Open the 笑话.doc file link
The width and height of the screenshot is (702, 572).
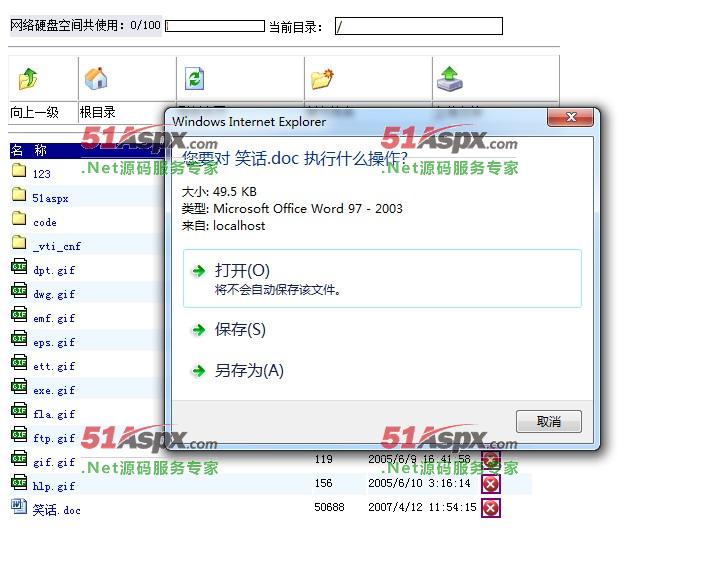click(56, 510)
